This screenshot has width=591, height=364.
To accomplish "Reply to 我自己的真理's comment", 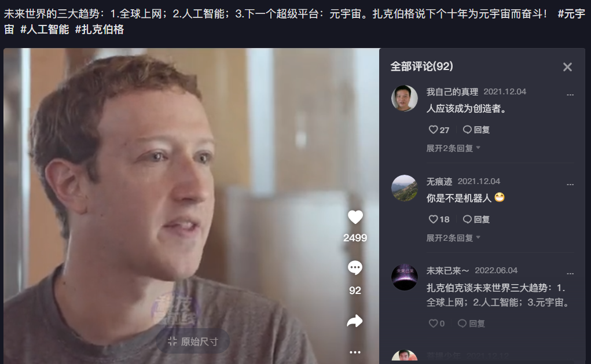I will pyautogui.click(x=476, y=130).
